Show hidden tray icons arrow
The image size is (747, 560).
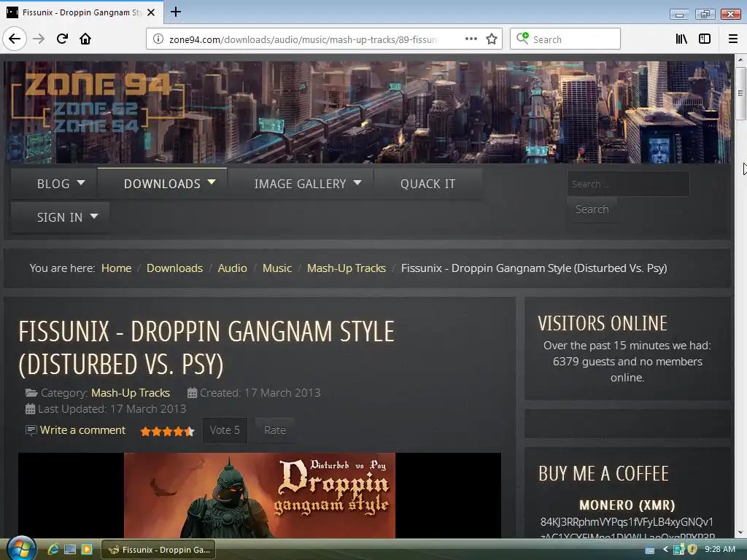[x=665, y=550]
